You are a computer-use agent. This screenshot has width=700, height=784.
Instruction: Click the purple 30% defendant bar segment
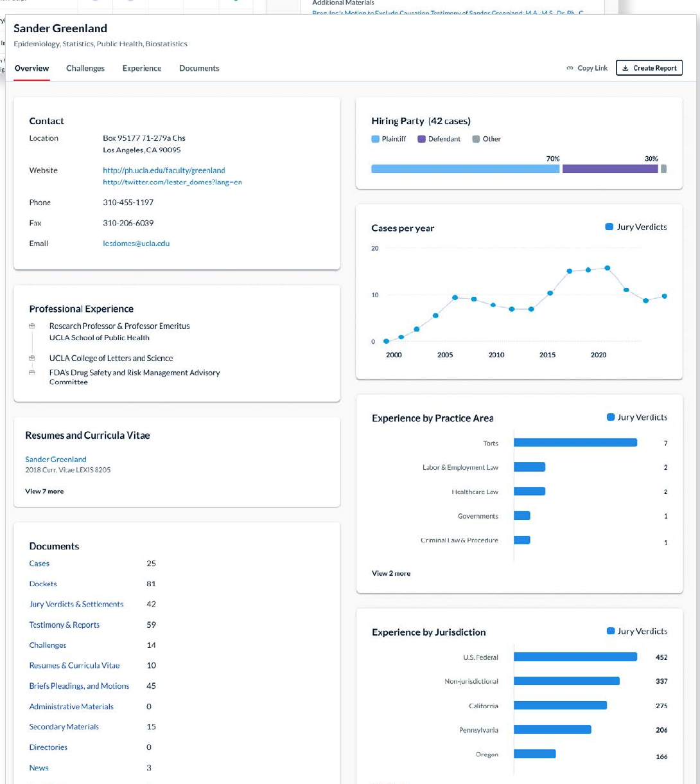pos(610,168)
